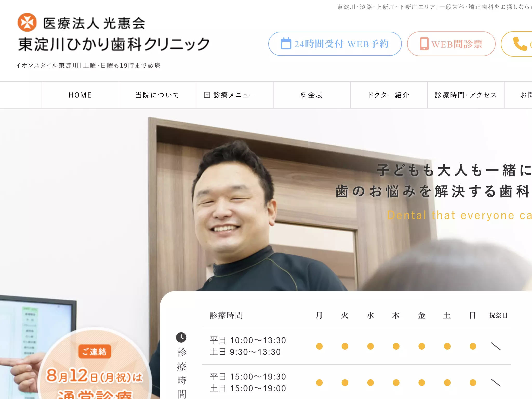The width and height of the screenshot is (532, 399).
Task: Click the 土 column header
Action: click(x=447, y=315)
